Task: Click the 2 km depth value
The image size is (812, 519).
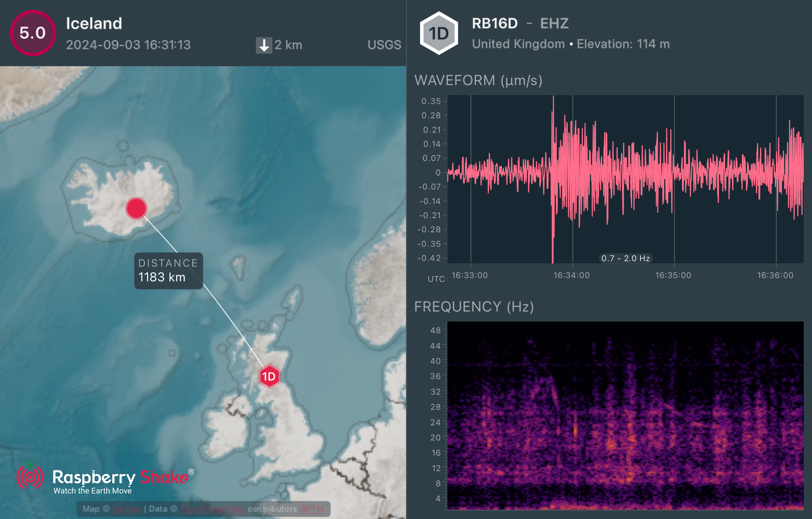Action: [x=288, y=45]
